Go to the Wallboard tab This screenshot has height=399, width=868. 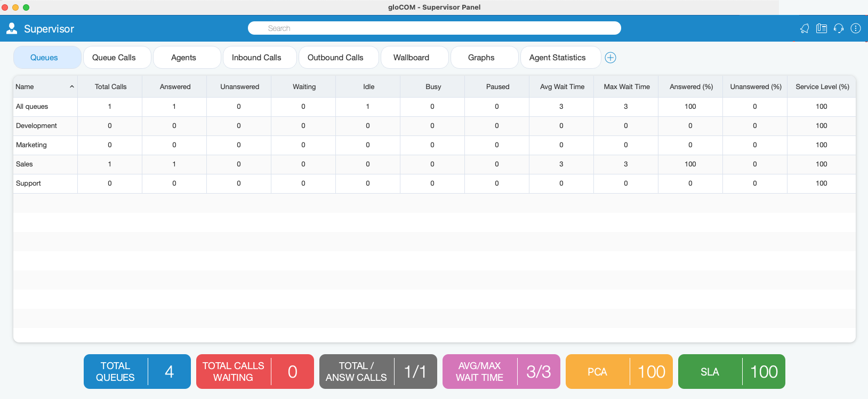pyautogui.click(x=411, y=58)
